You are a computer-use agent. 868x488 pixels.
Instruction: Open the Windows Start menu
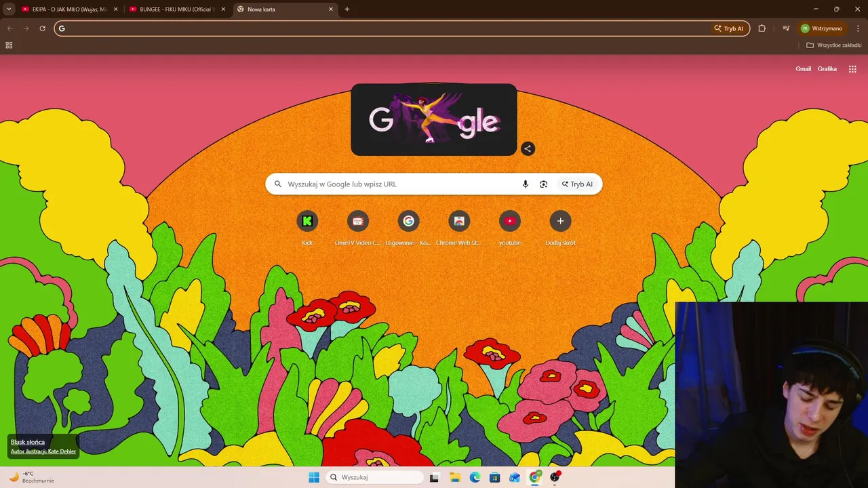314,477
